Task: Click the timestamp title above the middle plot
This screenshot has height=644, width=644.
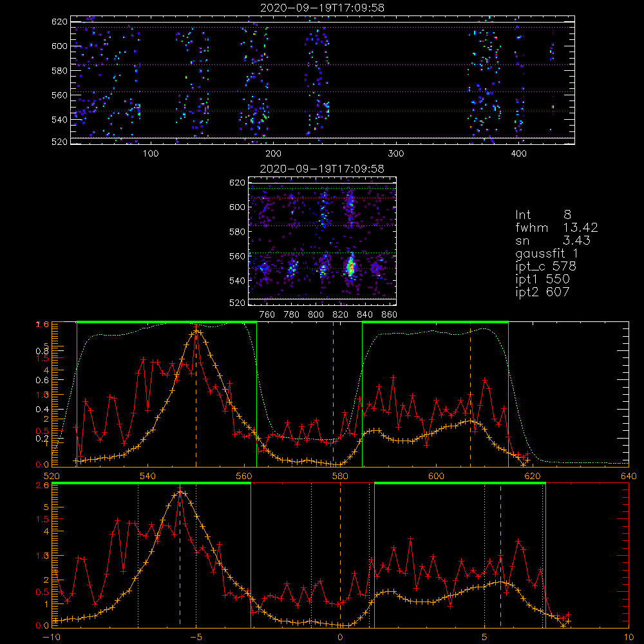Action: (x=323, y=169)
